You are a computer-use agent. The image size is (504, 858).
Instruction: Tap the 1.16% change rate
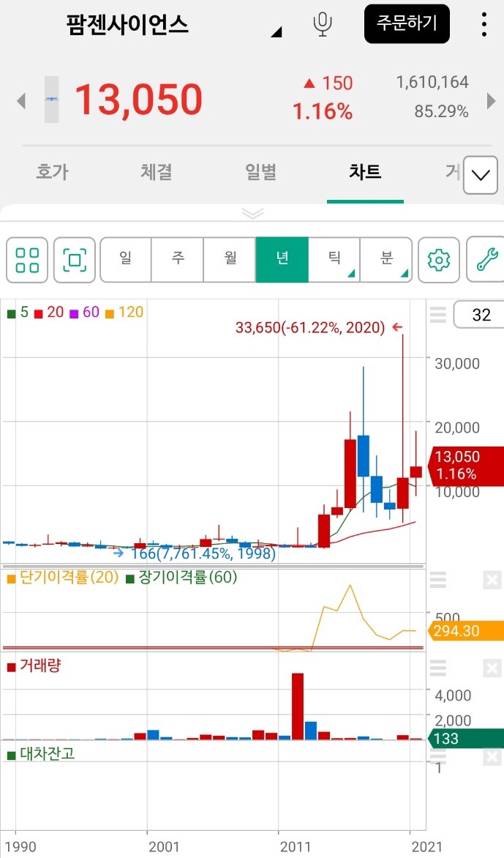point(323,111)
